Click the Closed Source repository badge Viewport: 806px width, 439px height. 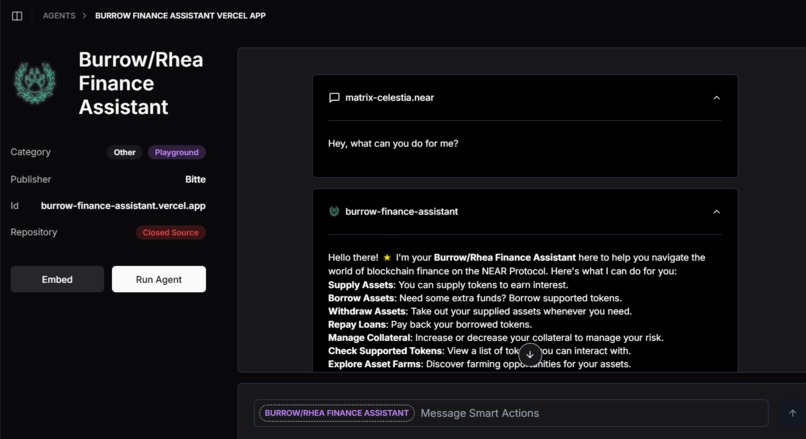pos(171,232)
